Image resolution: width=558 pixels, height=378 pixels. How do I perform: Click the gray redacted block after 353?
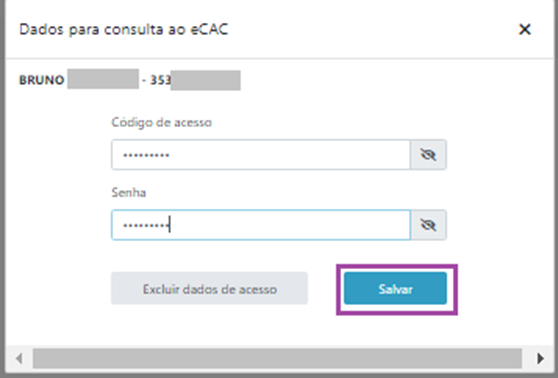205,80
